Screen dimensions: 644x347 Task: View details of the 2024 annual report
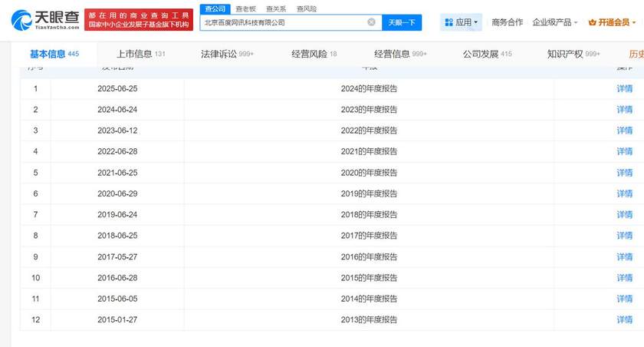click(625, 88)
